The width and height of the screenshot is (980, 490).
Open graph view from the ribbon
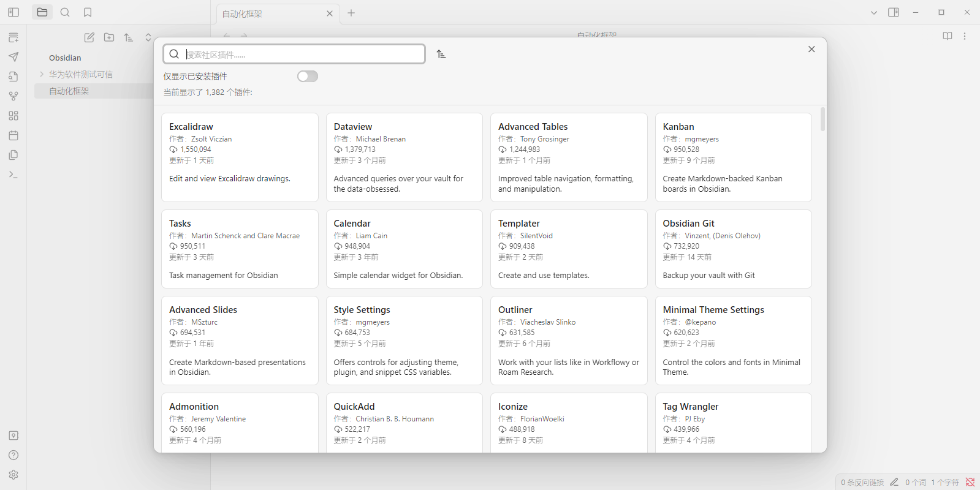(x=13, y=96)
